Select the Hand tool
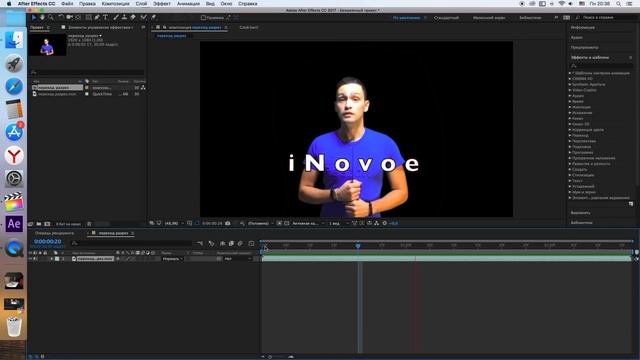 point(42,17)
